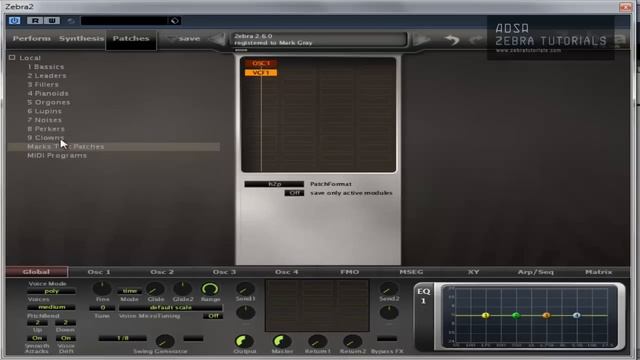This screenshot has width=640, height=360.
Task: Open the 1 Bassics patch folder
Action: pyautogui.click(x=46, y=67)
